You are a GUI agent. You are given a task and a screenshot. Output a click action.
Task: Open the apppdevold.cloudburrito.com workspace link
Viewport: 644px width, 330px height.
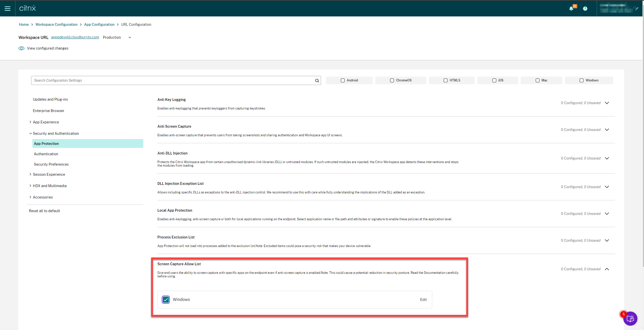[75, 37]
